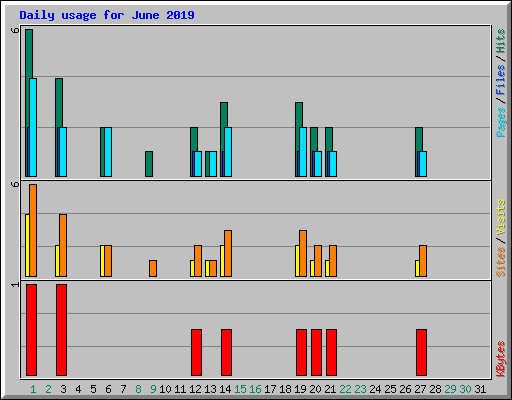Select the yellow Sites bar for day 1

27,245
